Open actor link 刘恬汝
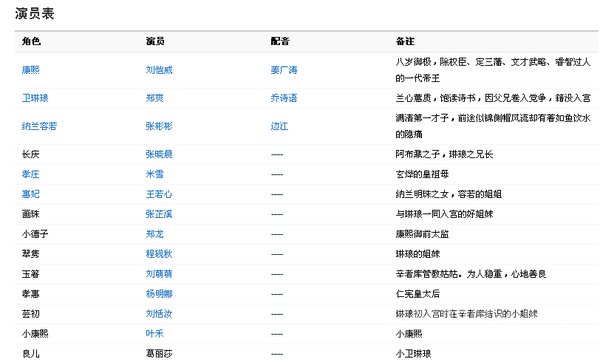The image size is (600, 362). click(x=159, y=314)
